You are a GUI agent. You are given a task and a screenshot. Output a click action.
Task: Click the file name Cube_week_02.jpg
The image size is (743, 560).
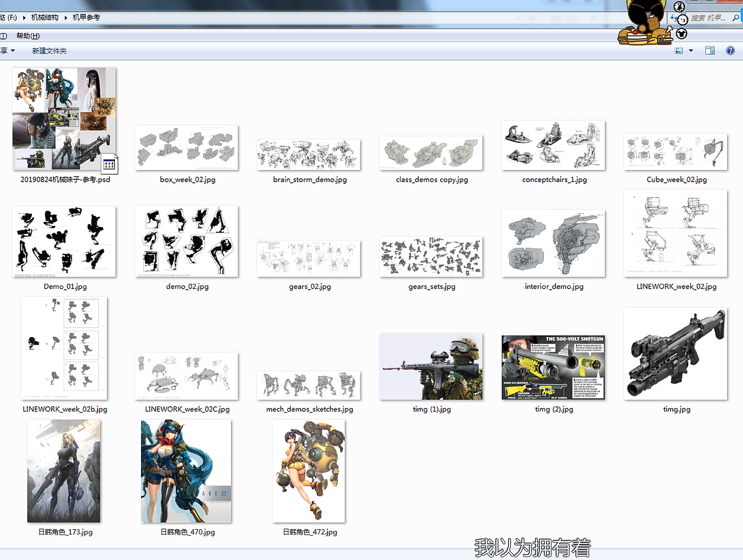click(x=677, y=180)
